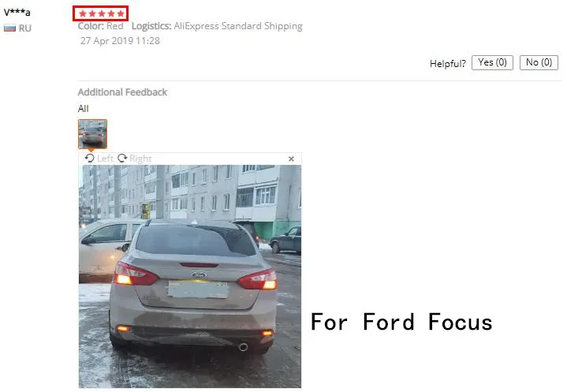Click 'AliExpress Standard Shipping' logistics text

[238, 26]
